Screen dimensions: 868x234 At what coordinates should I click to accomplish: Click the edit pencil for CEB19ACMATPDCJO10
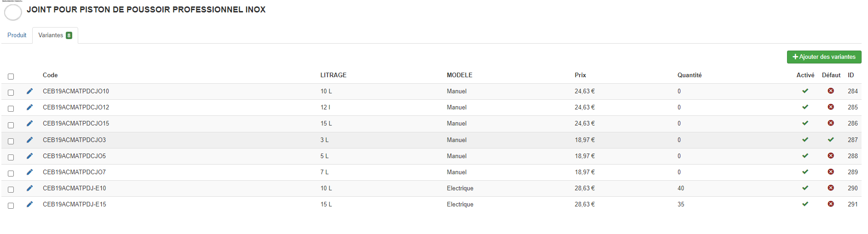pos(30,91)
